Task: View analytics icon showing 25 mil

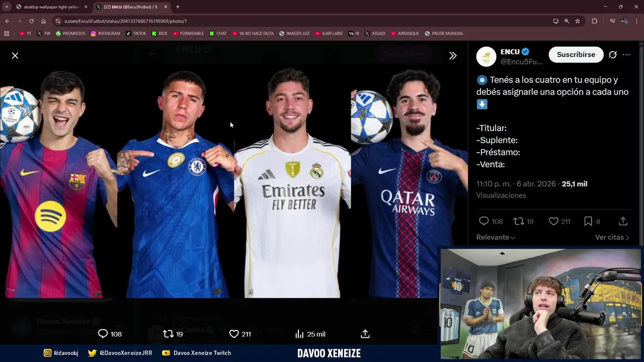Action: 310,334
